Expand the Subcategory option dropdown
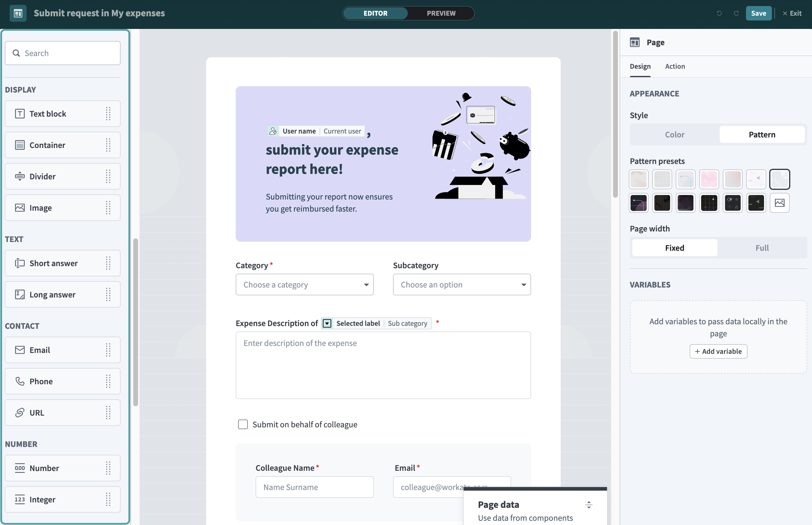 pos(461,284)
